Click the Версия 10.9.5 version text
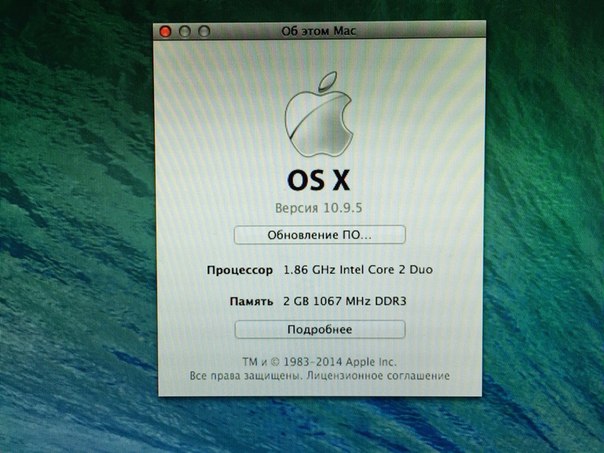 [x=319, y=208]
